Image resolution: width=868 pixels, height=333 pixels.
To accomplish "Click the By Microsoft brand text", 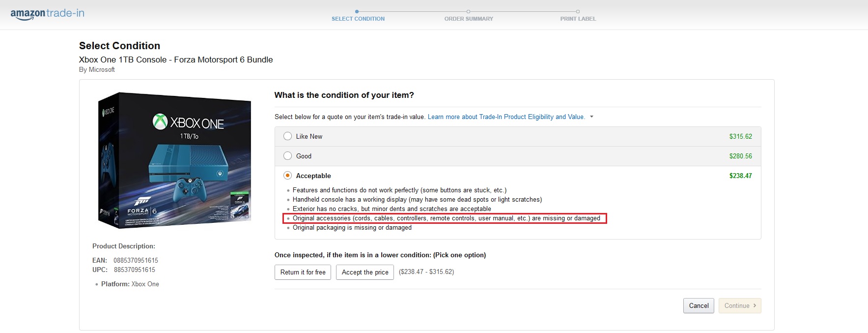I will 97,70.
